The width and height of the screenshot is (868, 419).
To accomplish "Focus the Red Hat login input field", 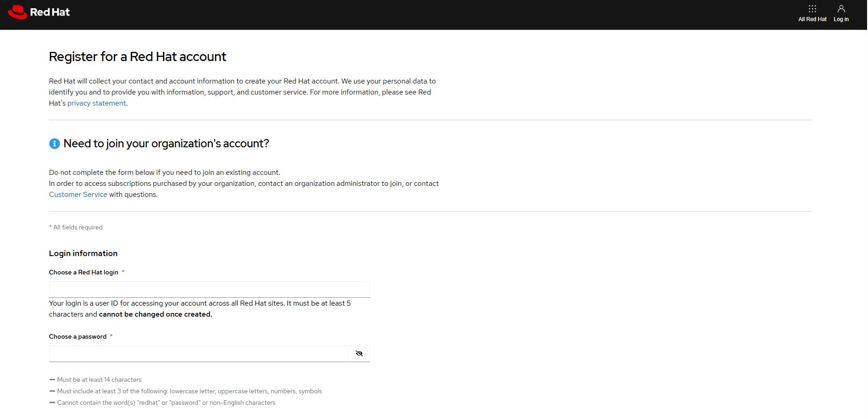I will (x=210, y=290).
